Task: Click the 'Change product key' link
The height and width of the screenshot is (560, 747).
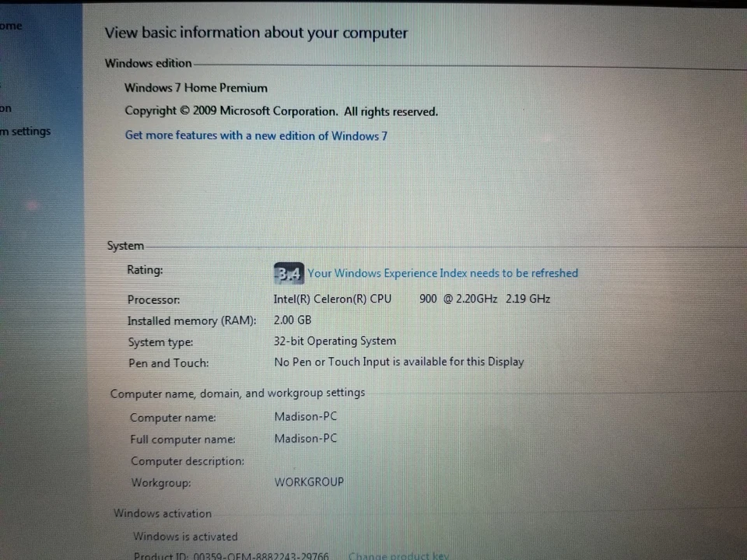Action: pos(398,555)
